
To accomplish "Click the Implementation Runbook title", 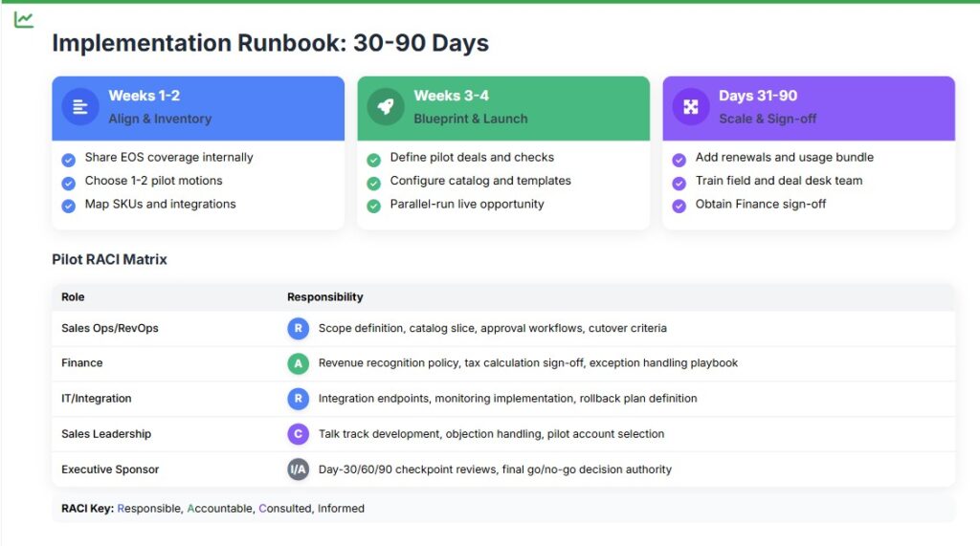I will pos(270,43).
